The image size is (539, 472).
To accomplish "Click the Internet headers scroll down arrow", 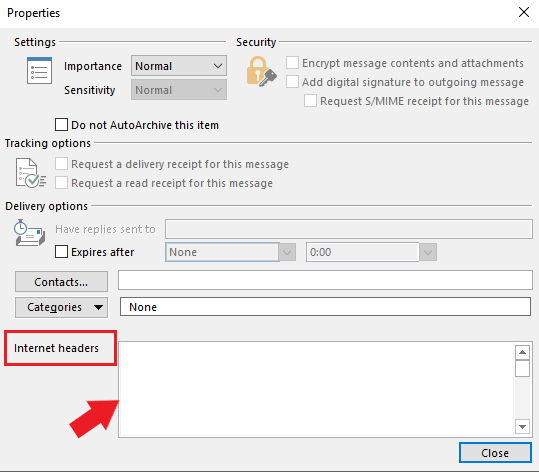I will (522, 427).
